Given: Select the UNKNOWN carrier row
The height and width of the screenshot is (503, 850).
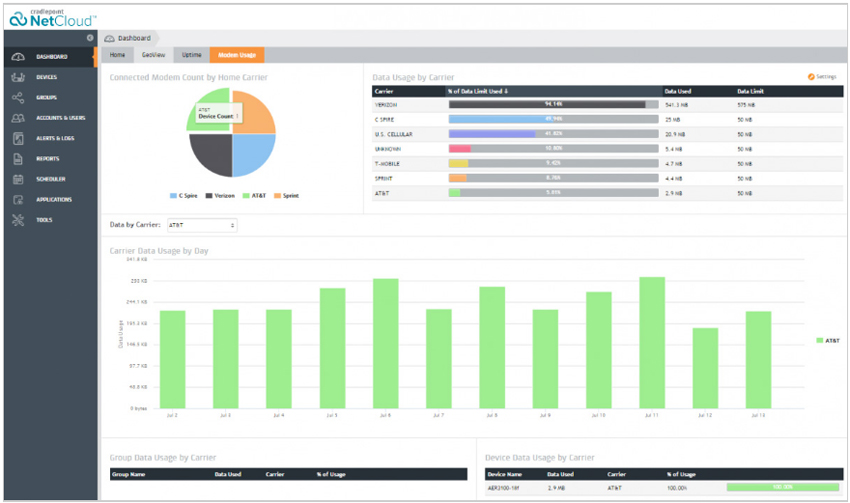Looking at the screenshot, I should pyautogui.click(x=608, y=149).
